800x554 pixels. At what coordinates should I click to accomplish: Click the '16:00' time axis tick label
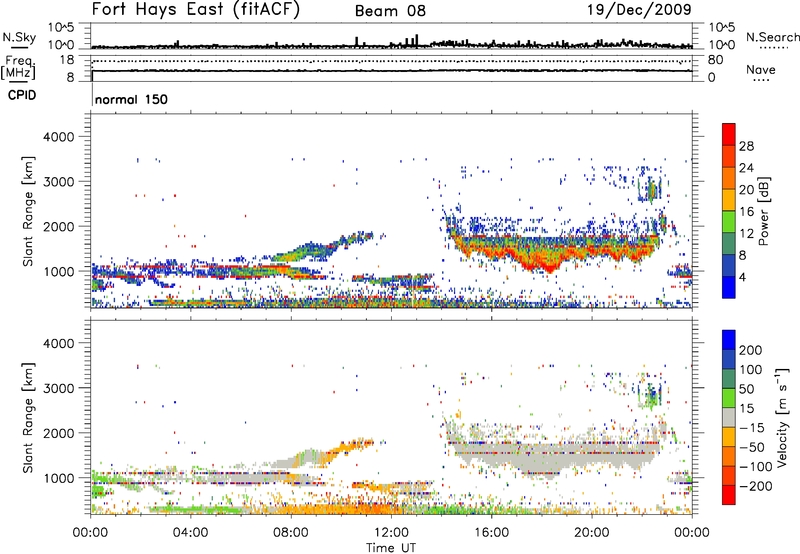click(491, 533)
